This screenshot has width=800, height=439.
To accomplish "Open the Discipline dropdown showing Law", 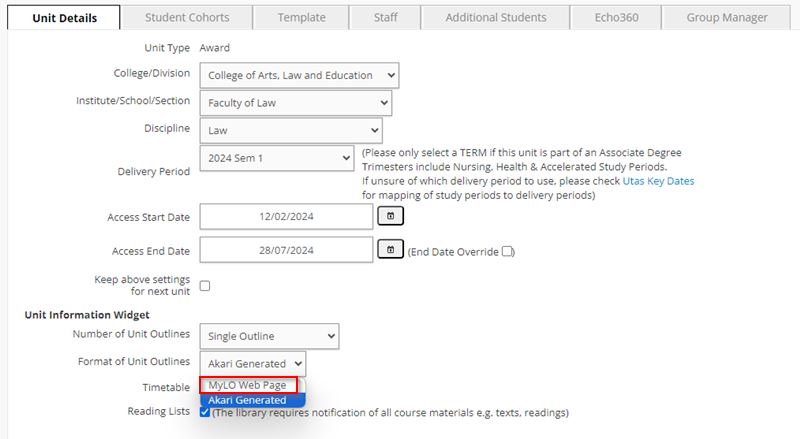I will tap(291, 131).
